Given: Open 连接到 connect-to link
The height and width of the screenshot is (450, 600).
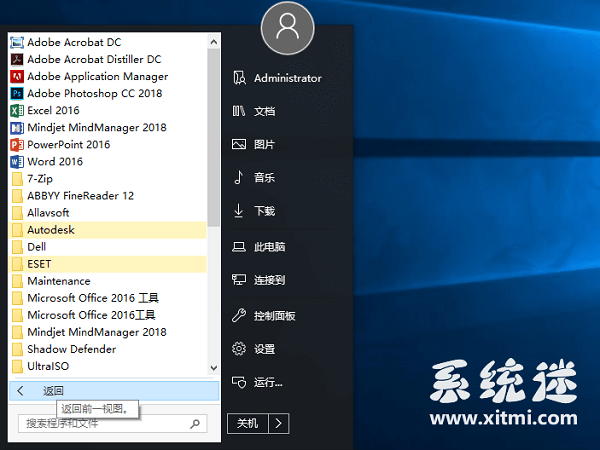Looking at the screenshot, I should point(269,280).
